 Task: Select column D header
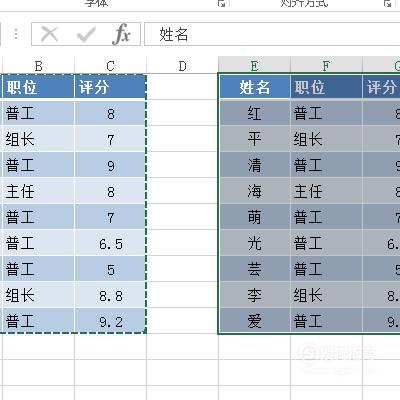pyautogui.click(x=182, y=66)
